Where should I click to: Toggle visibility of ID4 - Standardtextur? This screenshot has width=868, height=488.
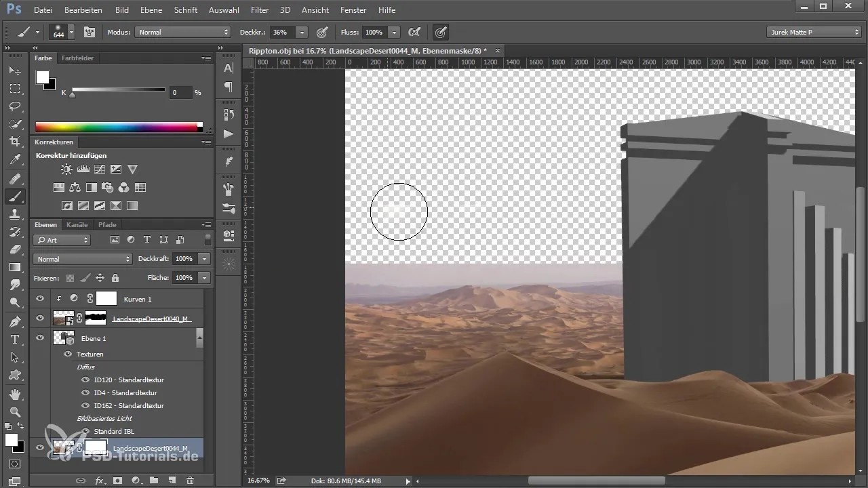pos(85,392)
